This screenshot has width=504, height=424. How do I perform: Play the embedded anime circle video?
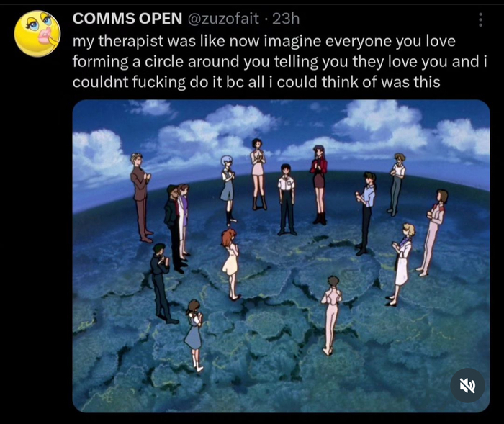[x=281, y=256]
